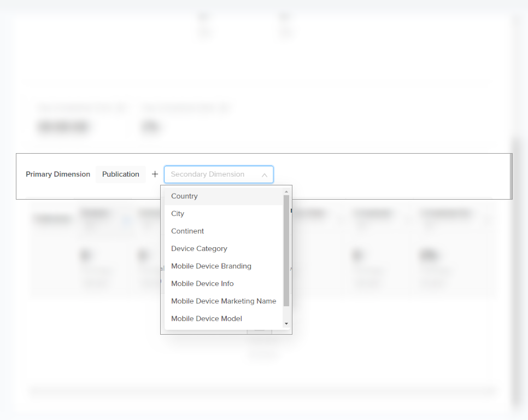
Task: Click the blurred horizontal scrollbar below table
Action: click(x=262, y=391)
